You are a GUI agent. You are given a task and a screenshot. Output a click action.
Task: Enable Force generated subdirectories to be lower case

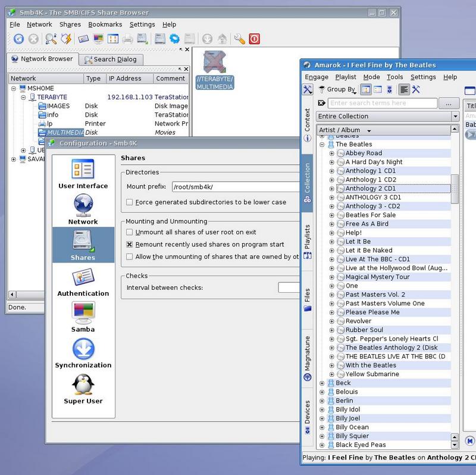point(129,202)
